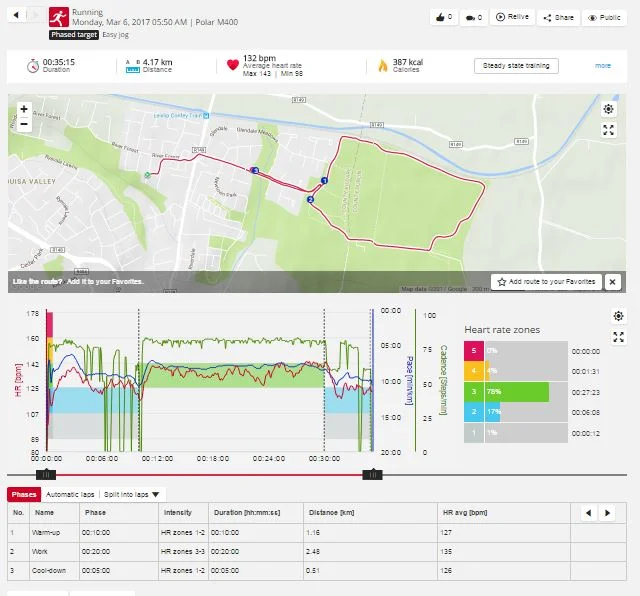The image size is (640, 596).
Task: Click the 'more' link
Action: (x=603, y=66)
